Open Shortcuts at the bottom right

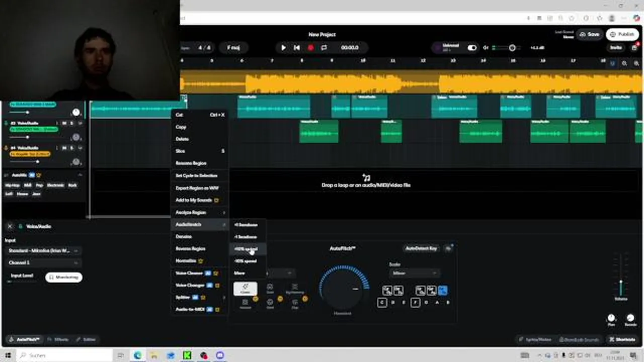[x=621, y=339]
